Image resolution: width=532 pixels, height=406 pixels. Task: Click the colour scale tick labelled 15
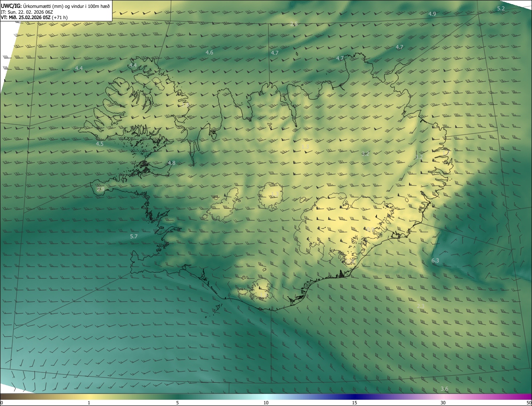[355, 403]
